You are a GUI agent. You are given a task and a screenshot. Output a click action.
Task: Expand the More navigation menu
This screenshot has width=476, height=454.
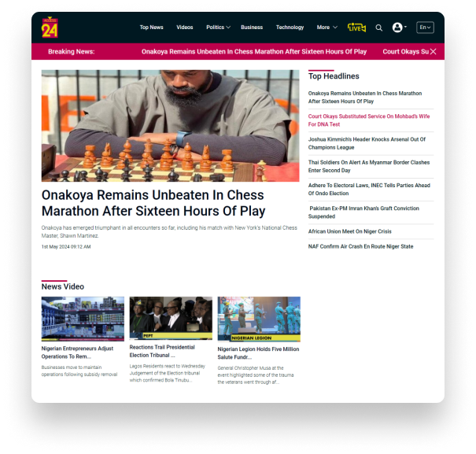tap(327, 28)
